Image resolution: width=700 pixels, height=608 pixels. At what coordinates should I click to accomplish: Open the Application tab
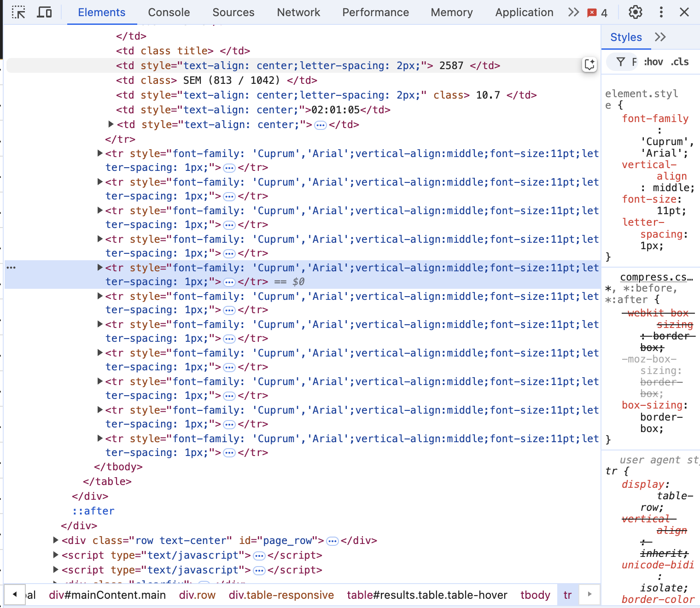[x=525, y=12]
